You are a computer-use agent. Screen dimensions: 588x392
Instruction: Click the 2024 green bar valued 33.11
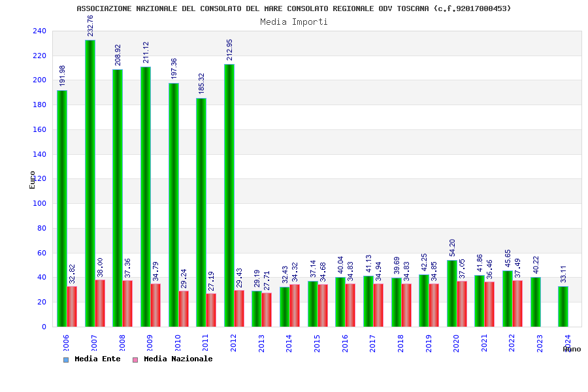(563, 306)
